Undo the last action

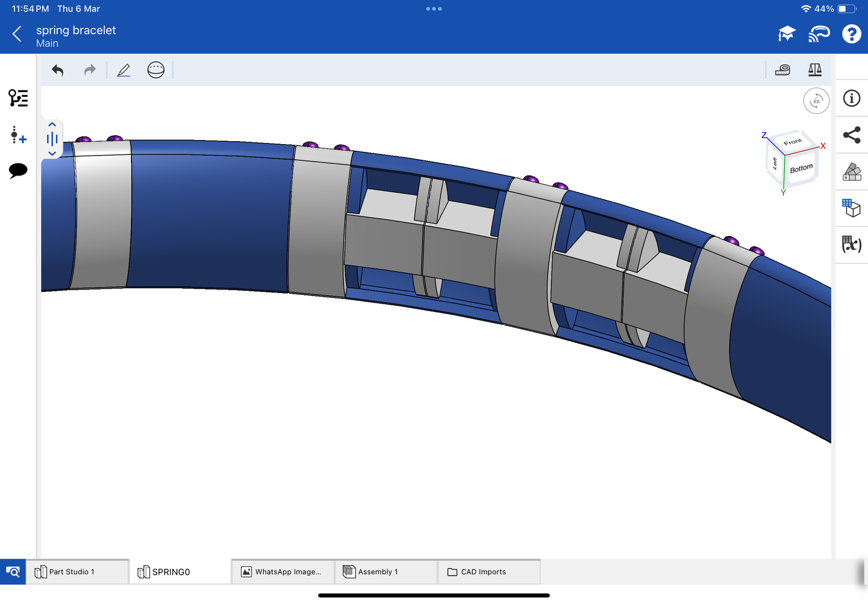[58, 70]
